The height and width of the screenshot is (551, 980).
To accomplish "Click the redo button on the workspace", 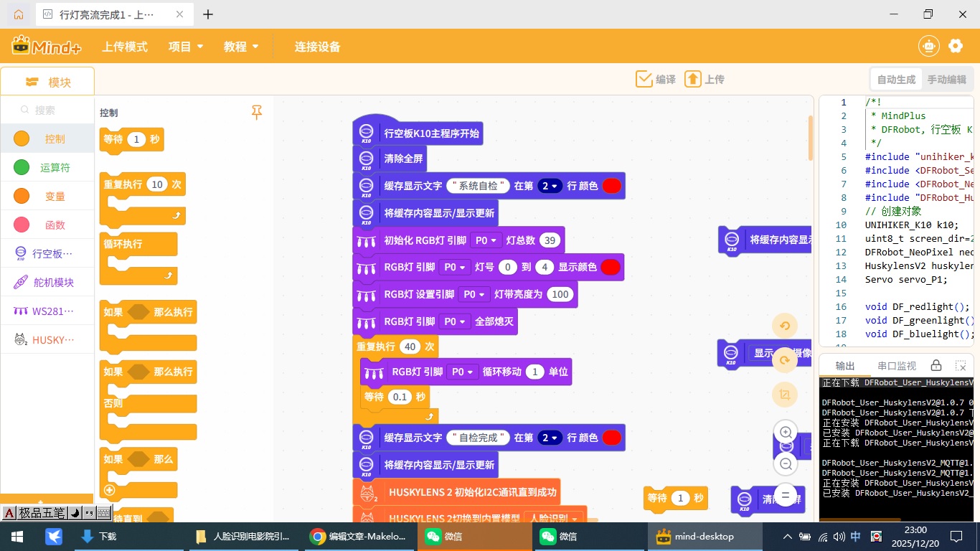I will [x=785, y=360].
